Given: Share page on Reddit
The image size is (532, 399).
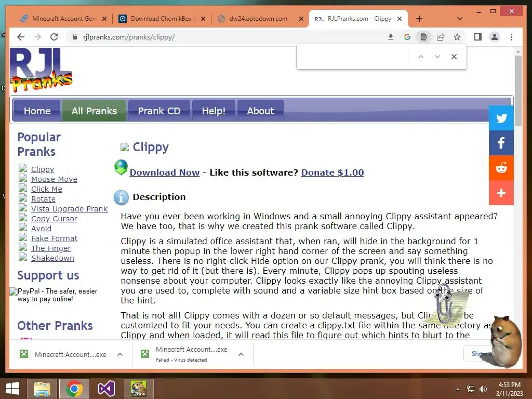Looking at the screenshot, I should click(501, 168).
